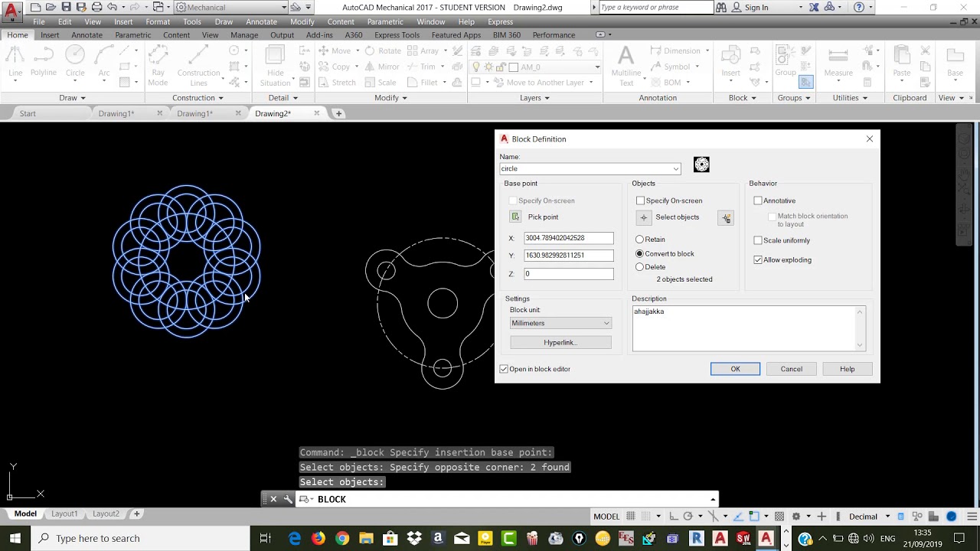Click Help in Block Definition
Image resolution: width=980 pixels, height=551 pixels.
click(847, 369)
